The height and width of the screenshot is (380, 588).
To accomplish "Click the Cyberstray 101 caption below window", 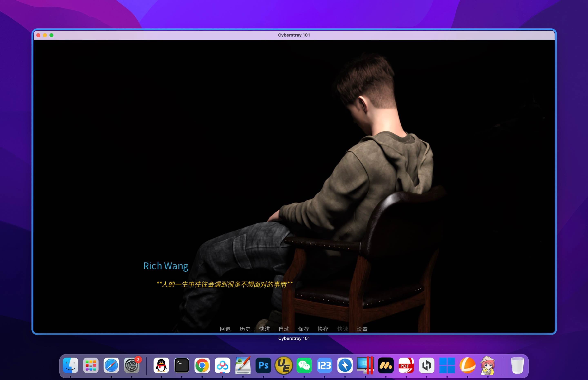I will (x=294, y=338).
